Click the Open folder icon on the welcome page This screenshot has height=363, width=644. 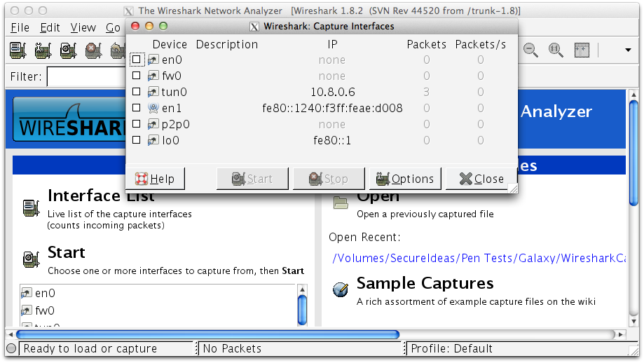point(341,203)
